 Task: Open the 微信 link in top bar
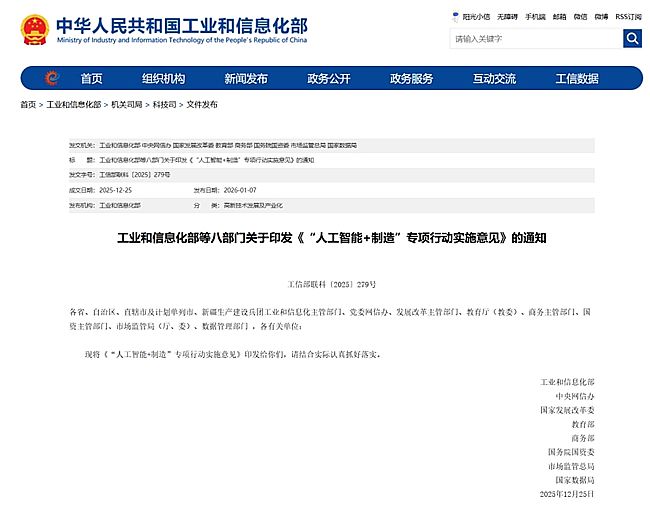tap(580, 17)
